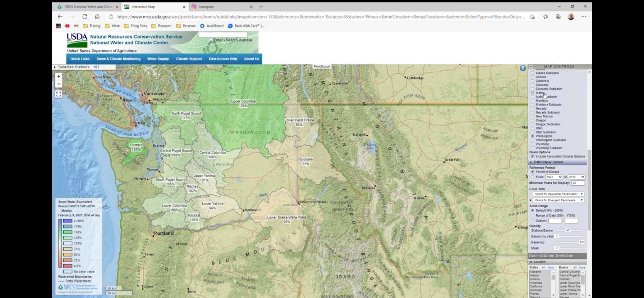The image size is (644, 298).
Task: Zoom in on the map
Action: (59, 76)
